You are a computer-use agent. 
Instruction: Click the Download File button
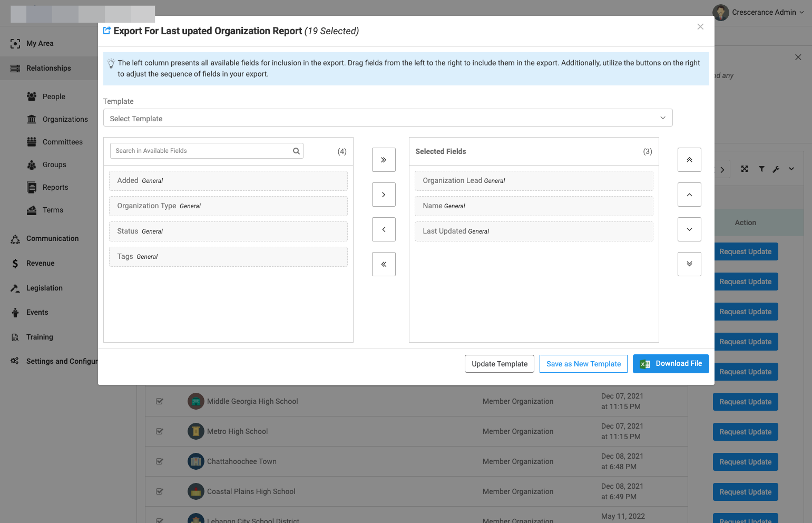point(671,364)
